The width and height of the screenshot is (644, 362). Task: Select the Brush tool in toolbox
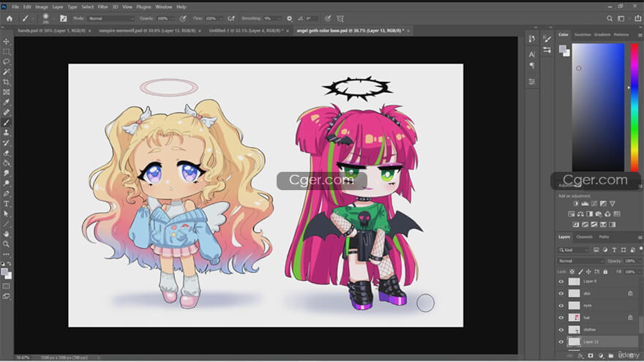[x=6, y=123]
